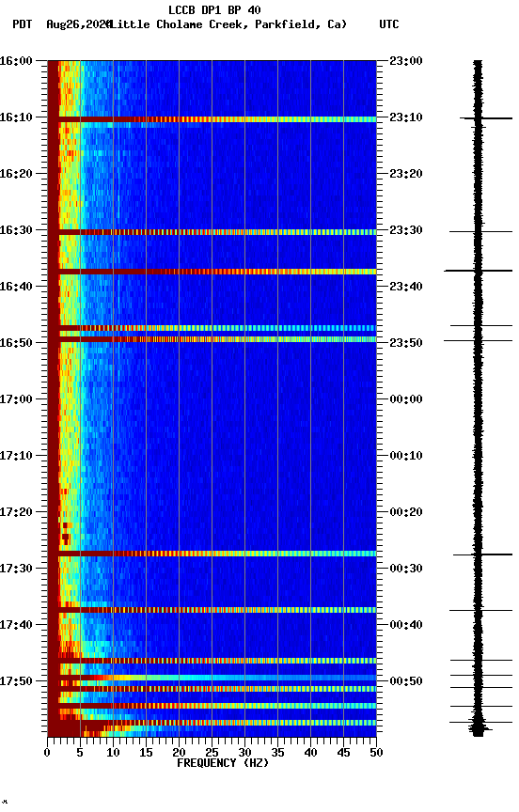Click the "UTC" timezone label
The width and height of the screenshot is (519, 812).
389,24
